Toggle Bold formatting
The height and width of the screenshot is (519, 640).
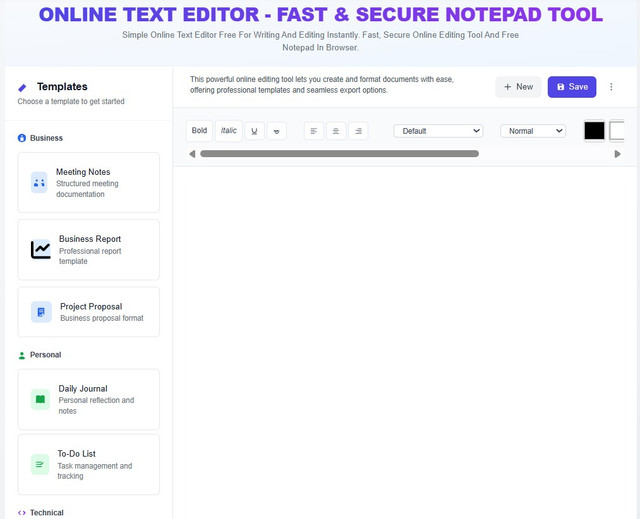199,131
